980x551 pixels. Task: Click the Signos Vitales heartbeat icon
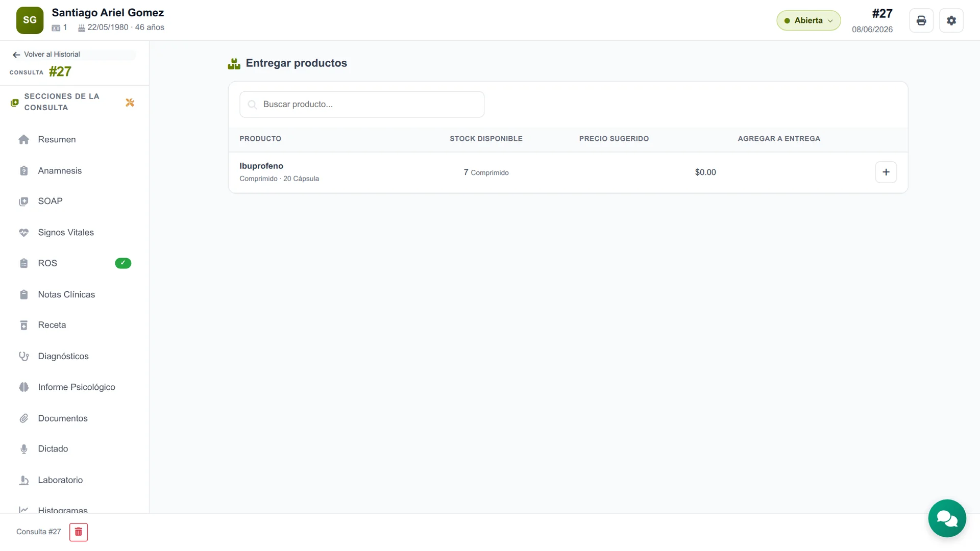23,232
